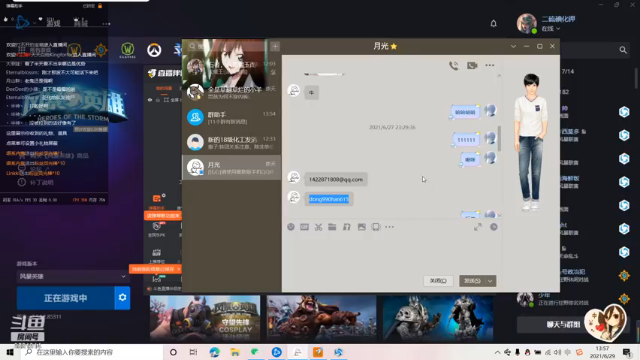Click the 关闭 button in chat window
640x360 pixels.
[x=438, y=281]
